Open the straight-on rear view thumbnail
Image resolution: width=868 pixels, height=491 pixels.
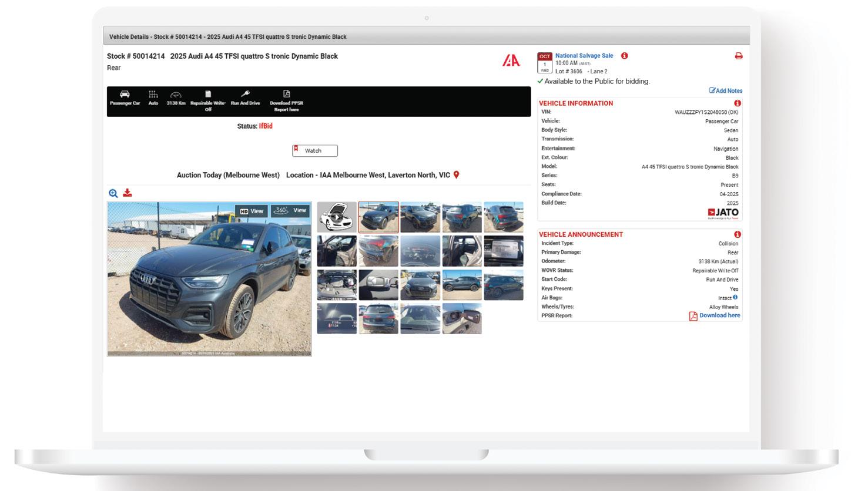click(x=378, y=318)
